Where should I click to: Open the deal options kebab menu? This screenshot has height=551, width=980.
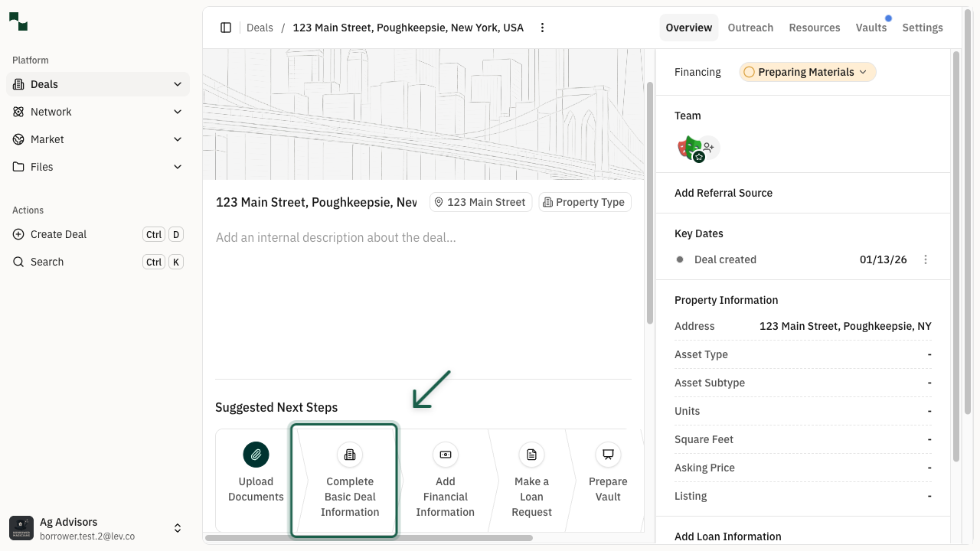tap(542, 27)
